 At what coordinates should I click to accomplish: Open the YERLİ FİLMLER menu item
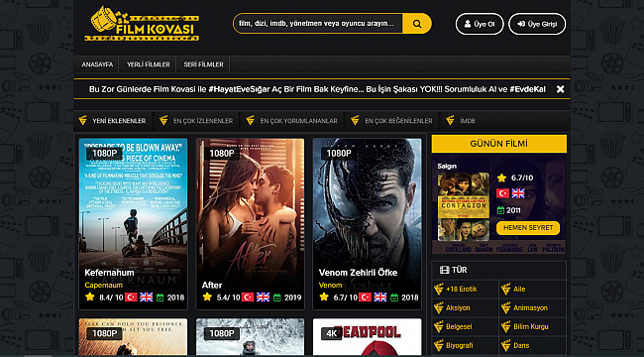click(x=148, y=64)
